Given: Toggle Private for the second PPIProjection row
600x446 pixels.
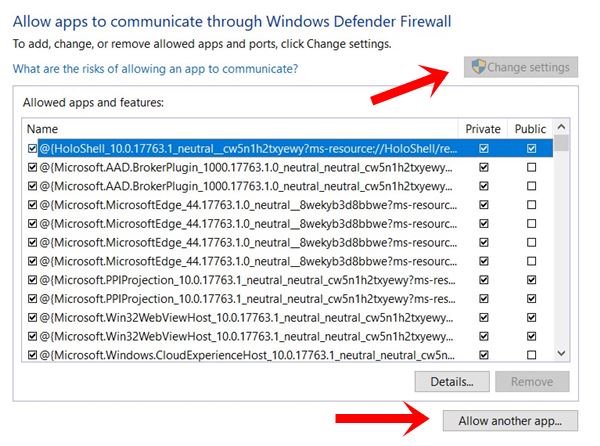Looking at the screenshot, I should (484, 299).
